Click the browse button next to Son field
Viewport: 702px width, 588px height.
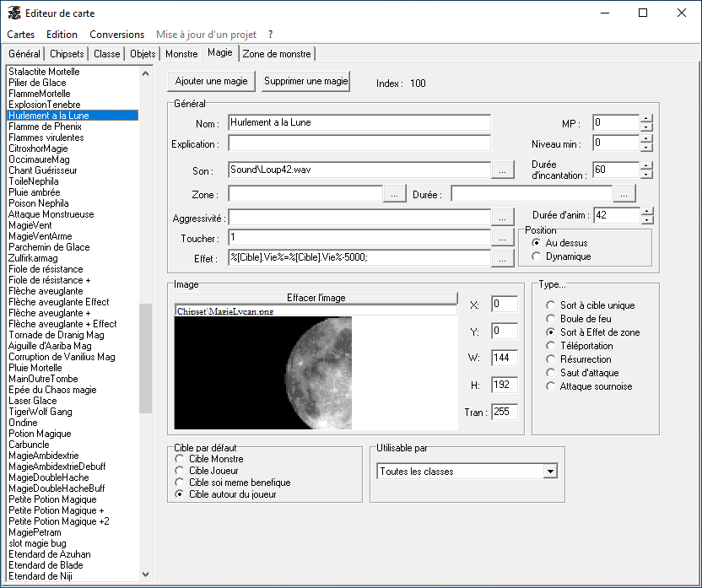click(502, 170)
